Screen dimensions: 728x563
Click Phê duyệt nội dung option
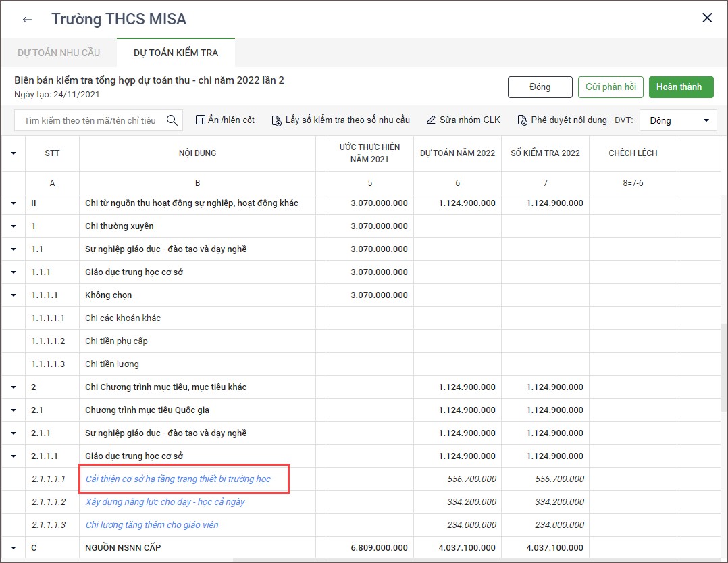[562, 120]
